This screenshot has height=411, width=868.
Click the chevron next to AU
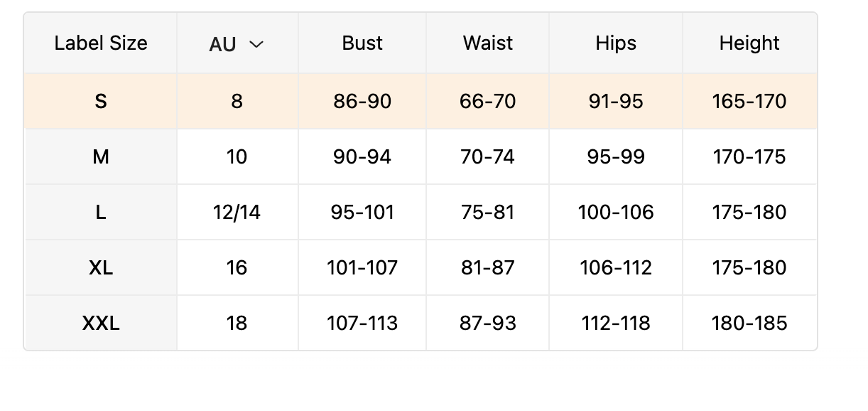pyautogui.click(x=257, y=44)
